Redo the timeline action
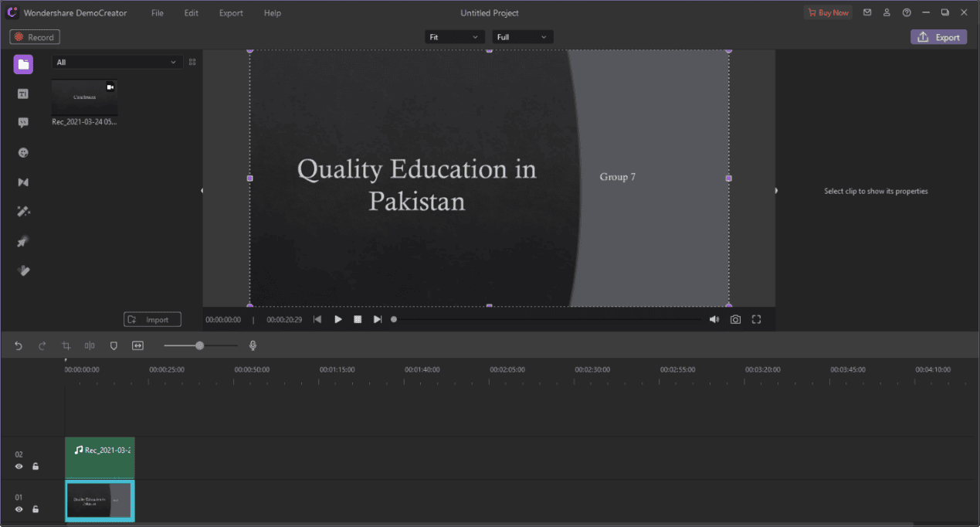This screenshot has height=527, width=980. [x=42, y=346]
